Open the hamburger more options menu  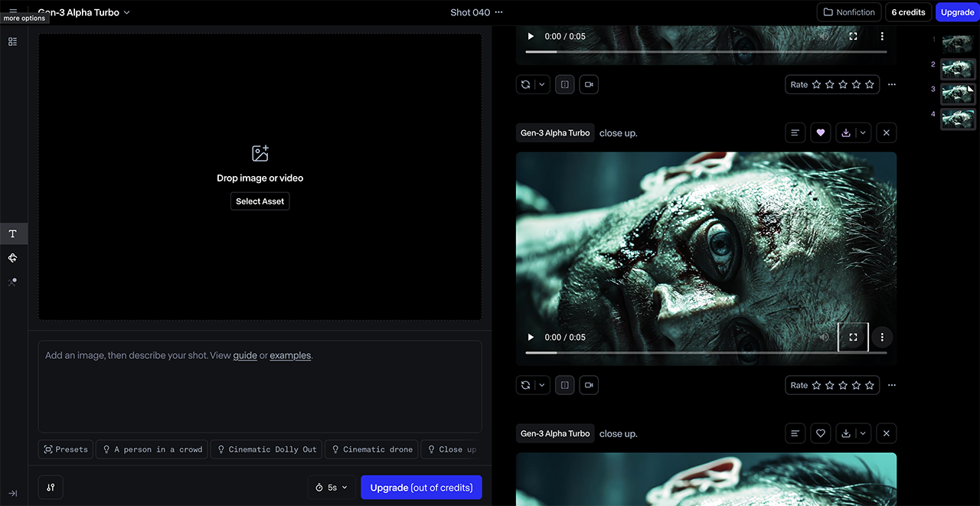click(13, 11)
